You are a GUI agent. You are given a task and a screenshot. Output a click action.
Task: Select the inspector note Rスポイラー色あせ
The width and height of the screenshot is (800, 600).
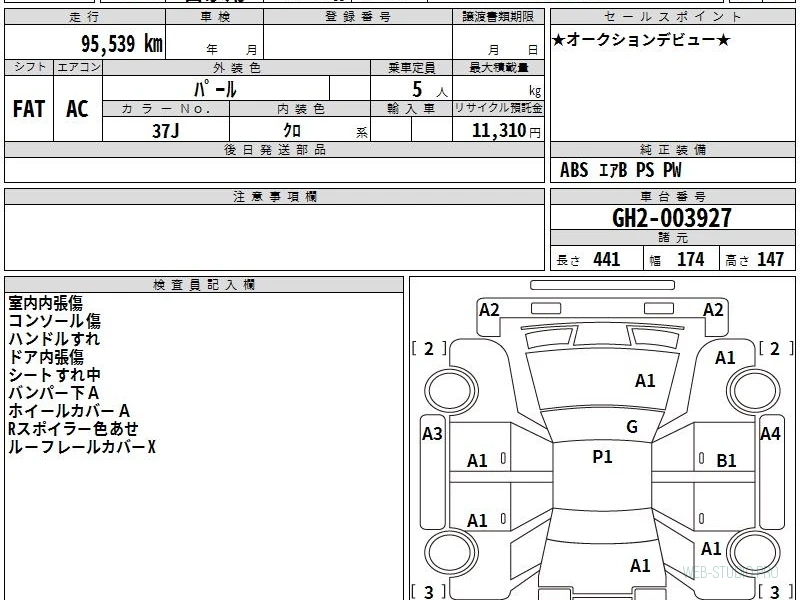[x=73, y=429]
